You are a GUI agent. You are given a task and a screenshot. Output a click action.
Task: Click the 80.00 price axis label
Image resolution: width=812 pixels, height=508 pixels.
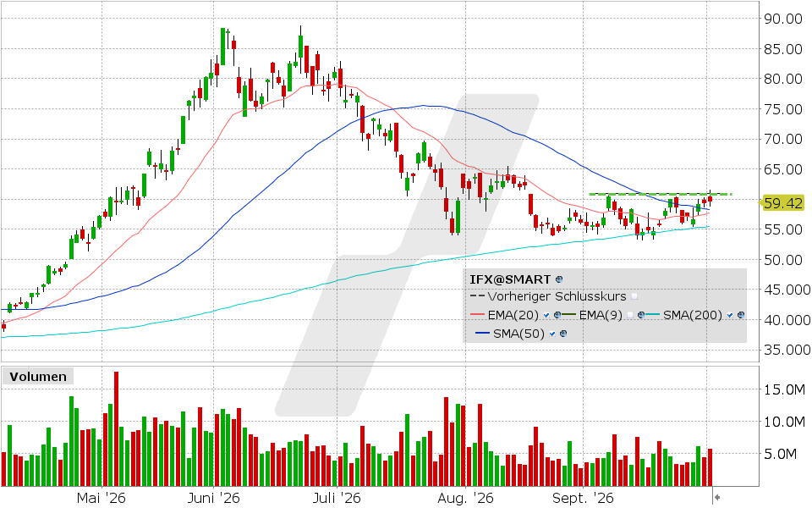(x=783, y=80)
